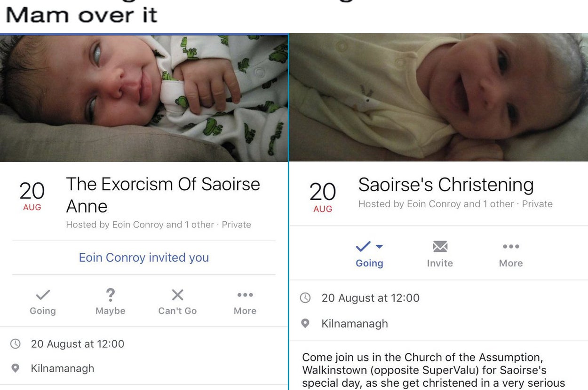Tap the Christening event description text
Image resolution: width=588 pixels, height=390 pixels.
click(x=433, y=370)
